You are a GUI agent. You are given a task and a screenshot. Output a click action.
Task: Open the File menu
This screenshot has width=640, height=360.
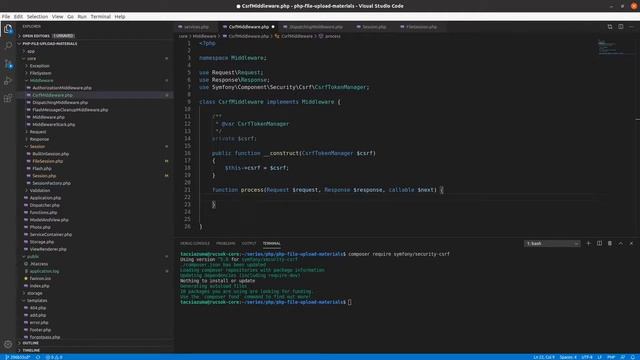6,17
